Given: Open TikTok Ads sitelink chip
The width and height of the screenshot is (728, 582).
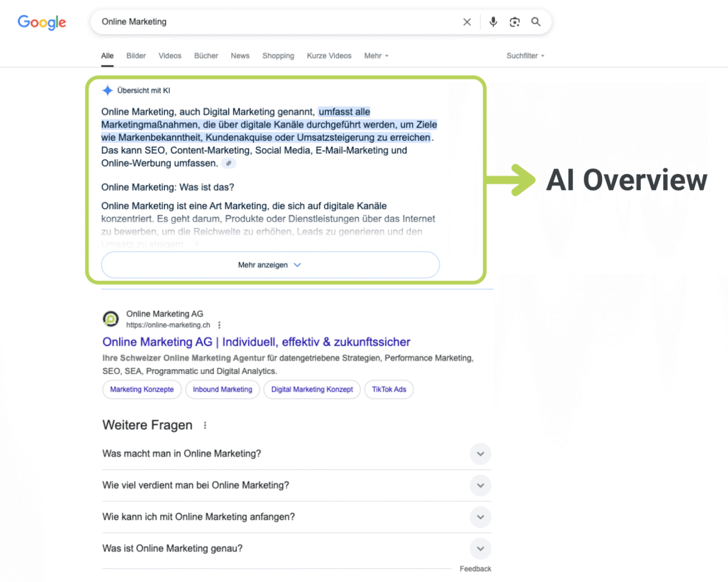Looking at the screenshot, I should tap(389, 389).
